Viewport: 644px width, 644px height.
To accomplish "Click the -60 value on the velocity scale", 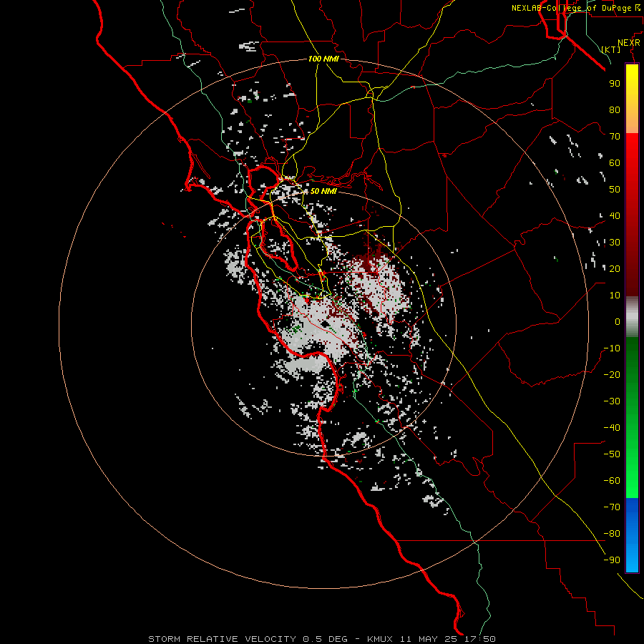I will (x=612, y=481).
